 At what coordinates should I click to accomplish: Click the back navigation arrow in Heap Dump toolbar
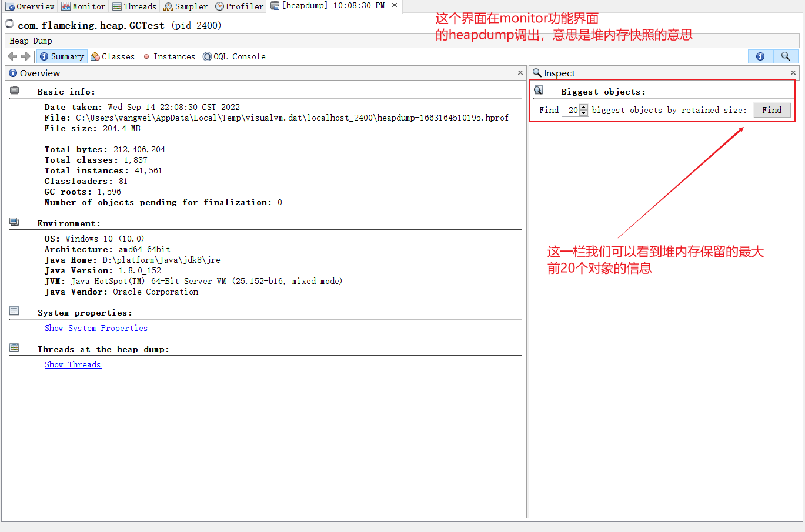coord(11,56)
